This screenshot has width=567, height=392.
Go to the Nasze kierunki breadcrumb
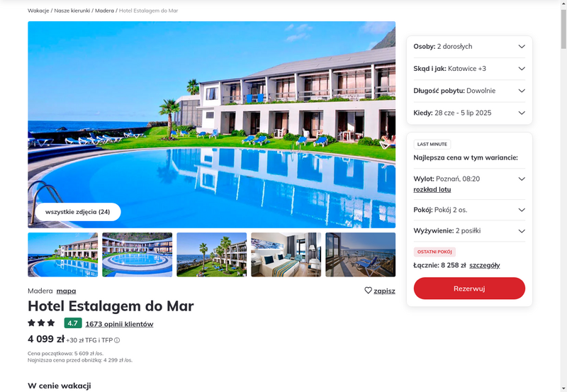pyautogui.click(x=72, y=11)
